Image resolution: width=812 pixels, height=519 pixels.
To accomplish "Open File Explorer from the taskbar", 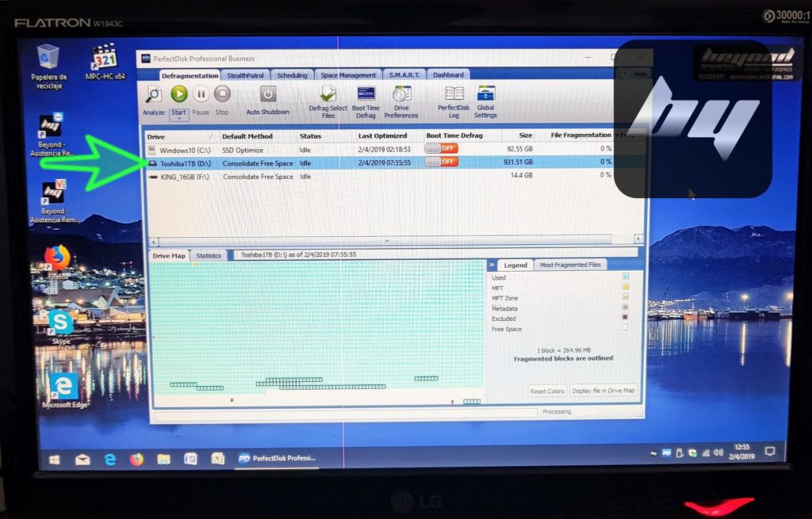I will (163, 460).
